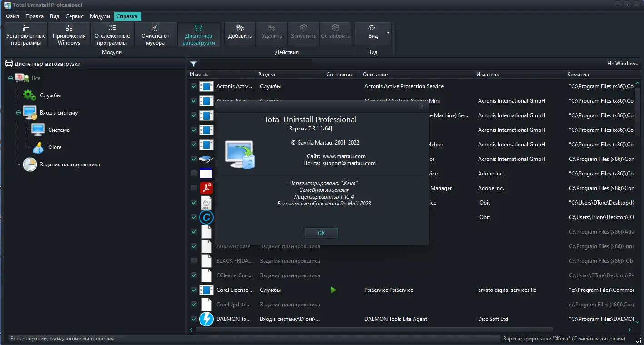
Task: Disable the Corel License service checkbox
Action: [194, 290]
